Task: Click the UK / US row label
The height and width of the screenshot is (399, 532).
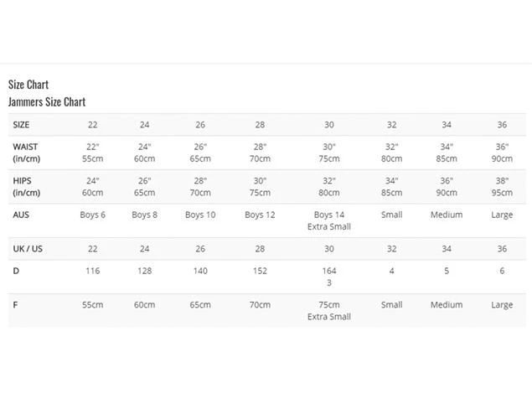Action: click(x=28, y=249)
